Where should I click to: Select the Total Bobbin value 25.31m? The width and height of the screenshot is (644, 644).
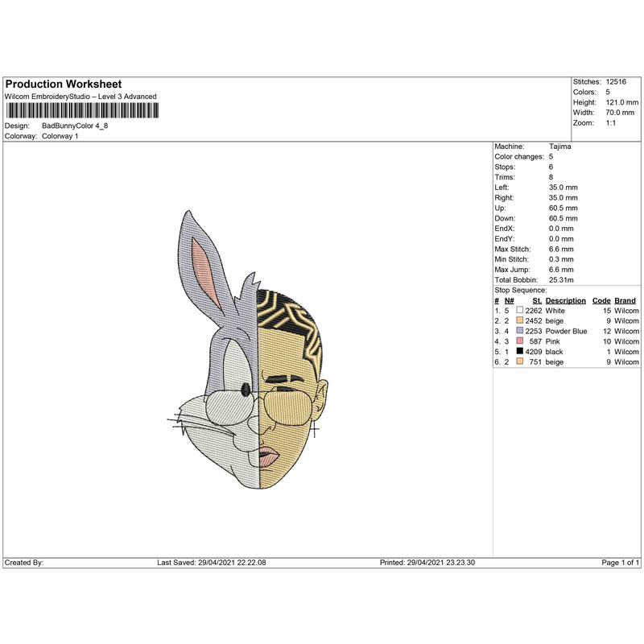[564, 279]
